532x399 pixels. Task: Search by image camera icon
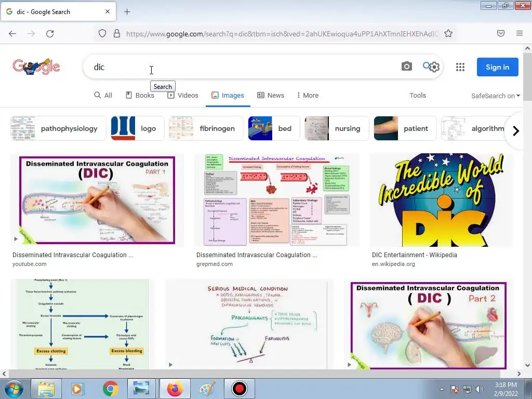pyautogui.click(x=406, y=66)
